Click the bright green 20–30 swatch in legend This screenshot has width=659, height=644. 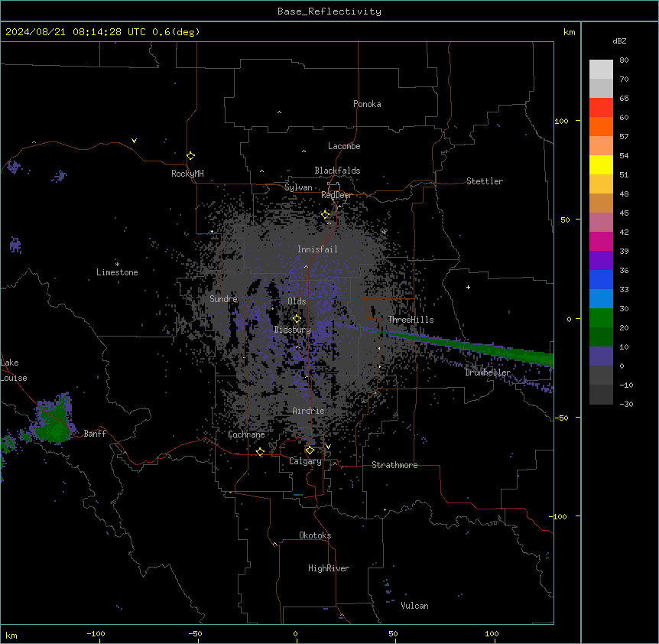601,318
